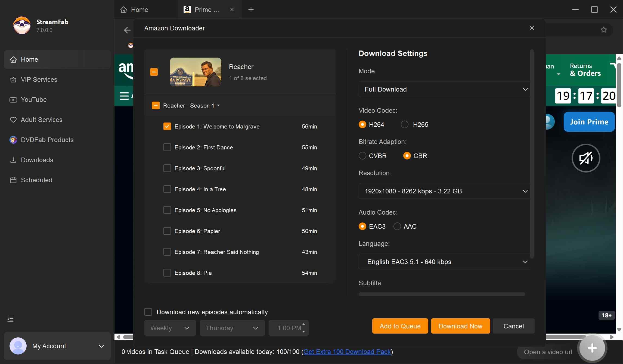Viewport: 623px width, 364px height.
Task: Unmute the Prime Video player
Action: click(585, 158)
